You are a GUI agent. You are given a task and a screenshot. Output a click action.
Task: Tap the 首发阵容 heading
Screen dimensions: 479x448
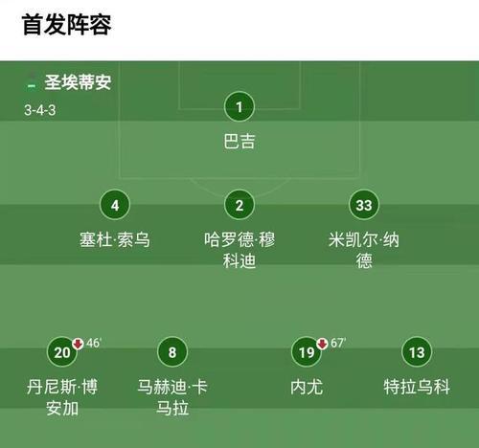tap(66, 25)
